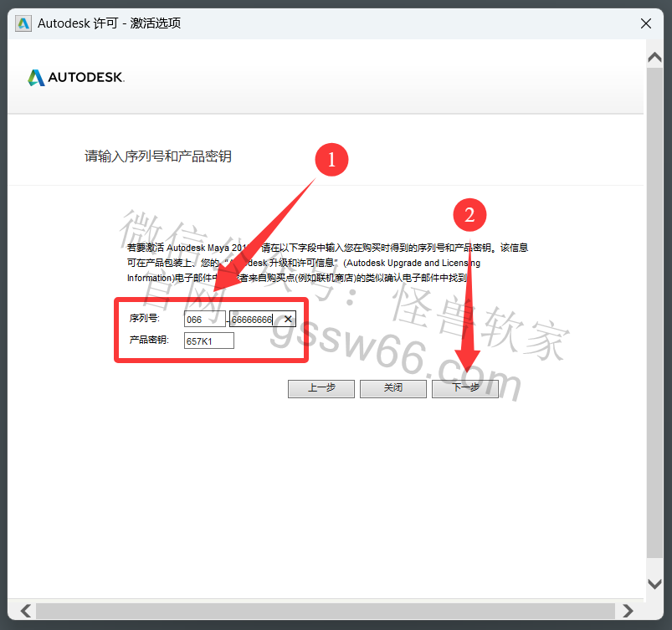Click the 关闭 button to close
Viewport: 672px width, 630px height.
393,389
